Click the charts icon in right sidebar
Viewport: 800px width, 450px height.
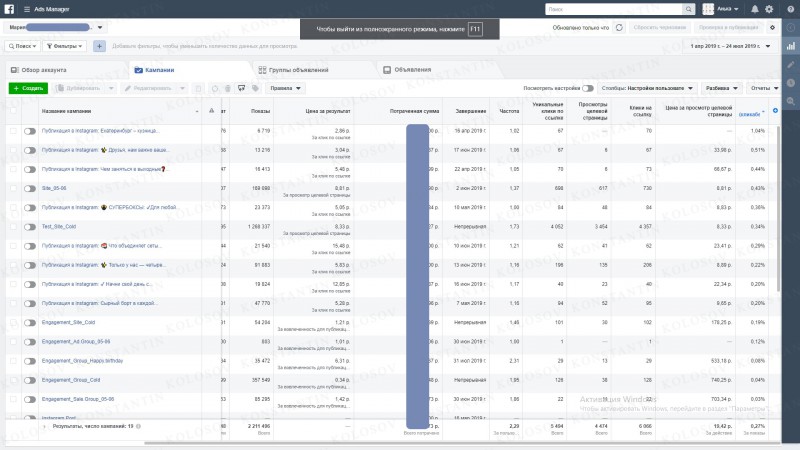coord(791,46)
